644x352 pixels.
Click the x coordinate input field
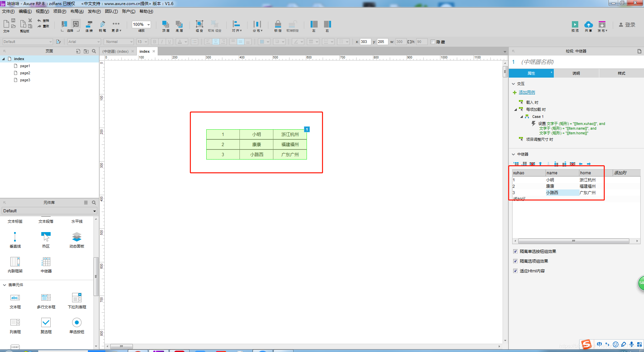(x=365, y=42)
